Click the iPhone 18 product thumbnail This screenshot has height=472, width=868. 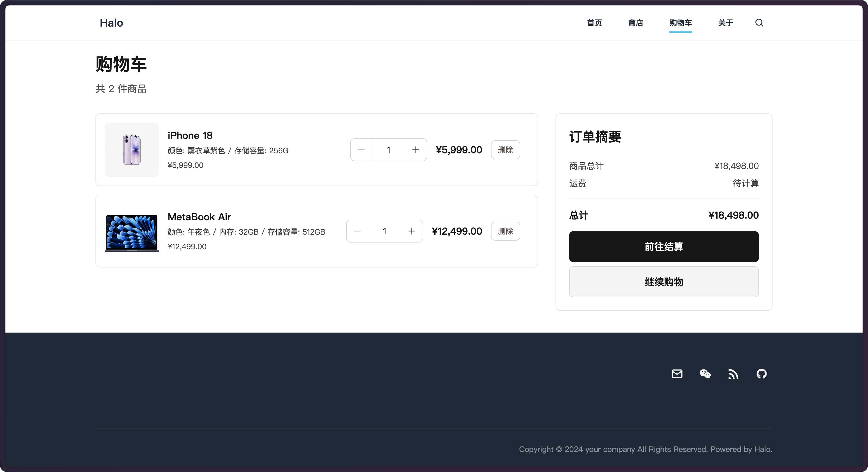(x=132, y=149)
